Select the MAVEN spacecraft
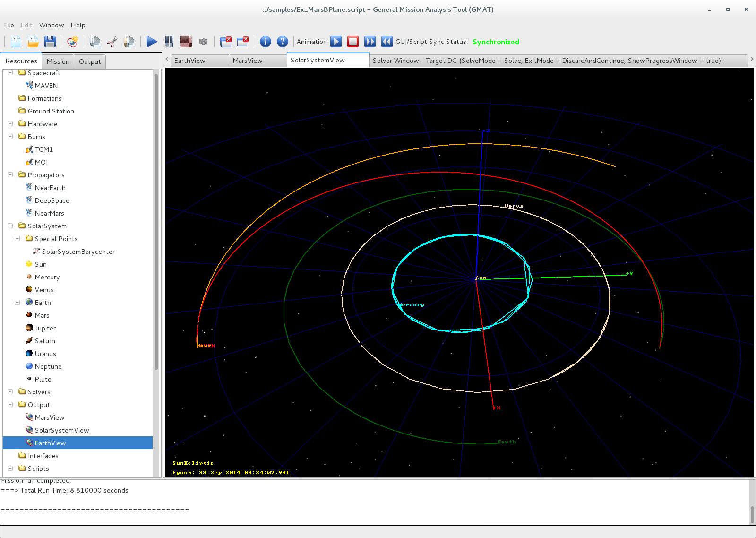The width and height of the screenshot is (756, 538). click(46, 86)
